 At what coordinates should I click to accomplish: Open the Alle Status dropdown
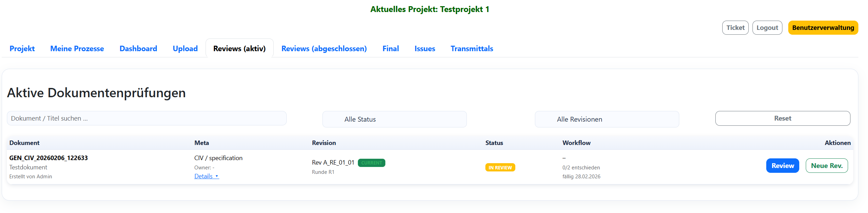[x=394, y=119]
